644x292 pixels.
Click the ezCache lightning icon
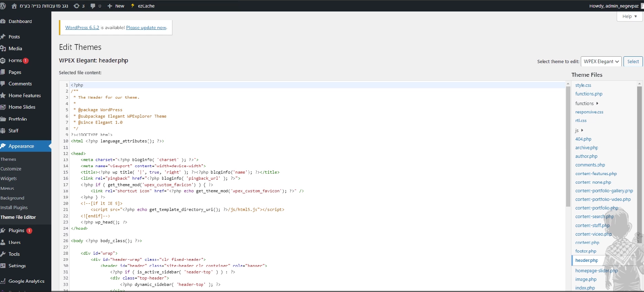[x=133, y=6]
